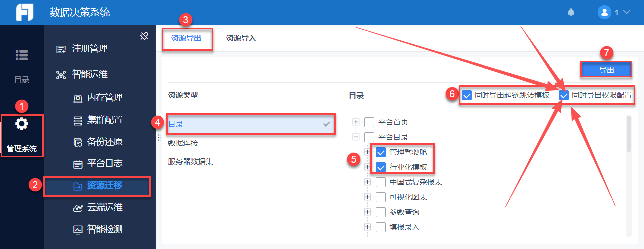Click the 云端运维 icon
The image size is (644, 249).
pyautogui.click(x=78, y=208)
